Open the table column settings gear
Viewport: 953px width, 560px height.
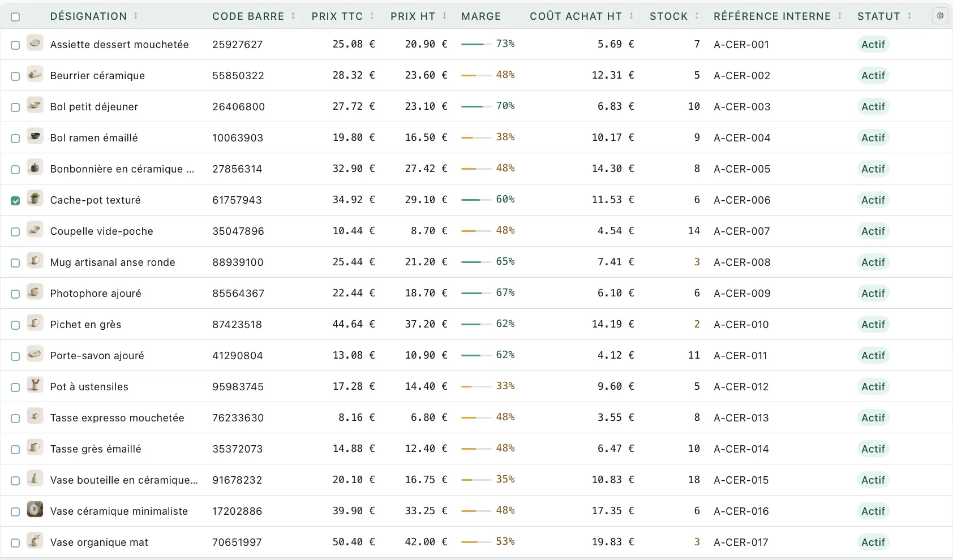940,16
